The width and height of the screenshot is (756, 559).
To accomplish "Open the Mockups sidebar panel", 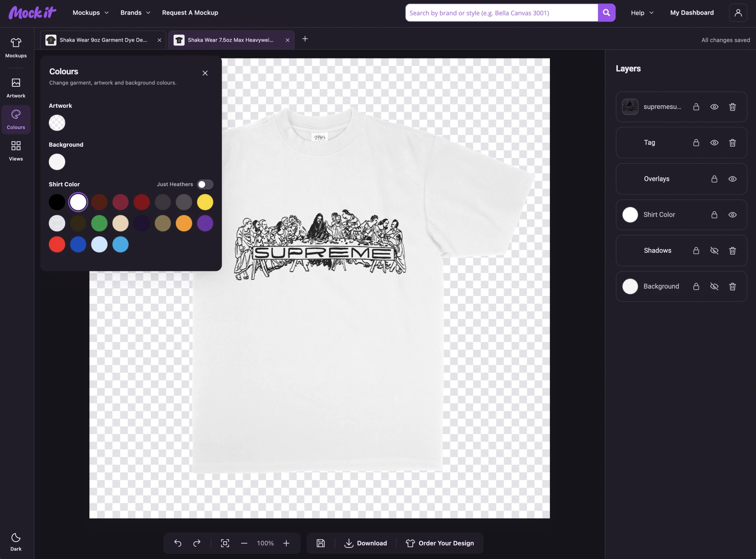I will tap(16, 48).
